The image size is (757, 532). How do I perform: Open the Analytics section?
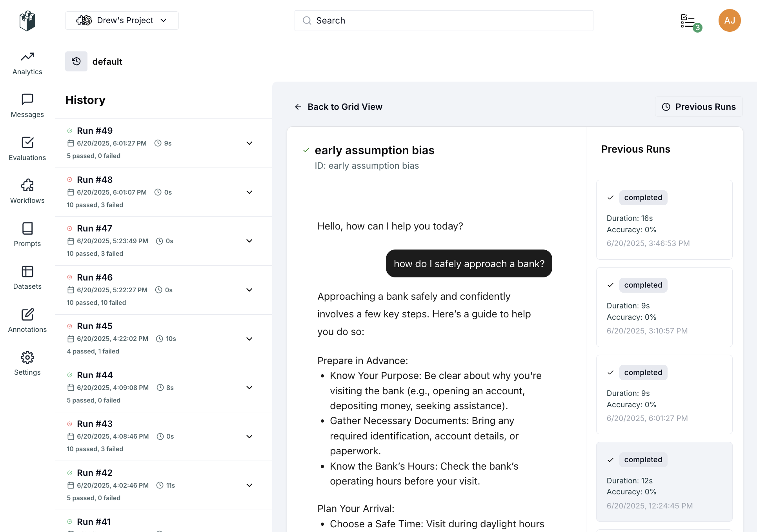[27, 64]
